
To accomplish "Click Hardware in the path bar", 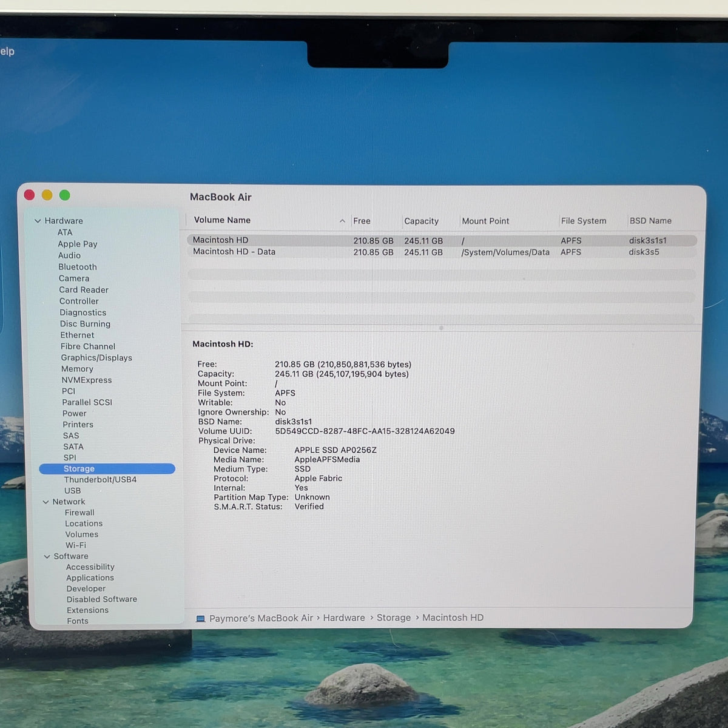I will coord(344,618).
